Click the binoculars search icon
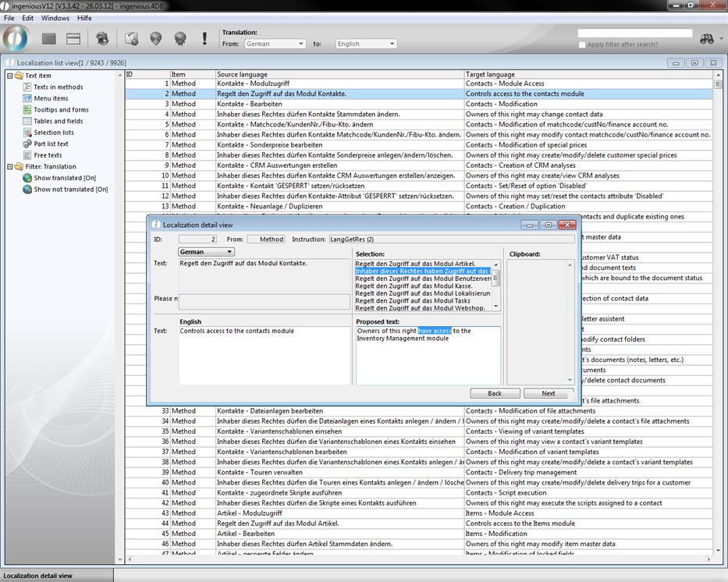Image resolution: width=728 pixels, height=582 pixels. [x=707, y=38]
